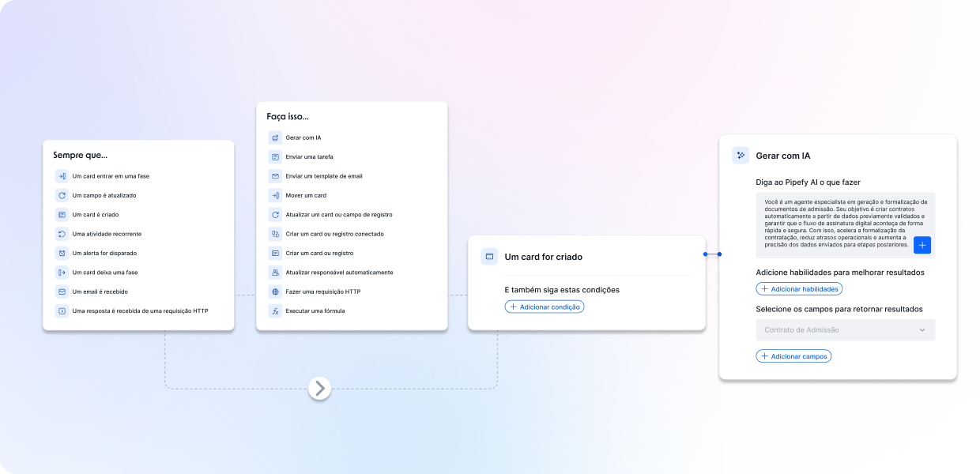
Task: Click 'Adicionar condição' button
Action: pos(545,307)
